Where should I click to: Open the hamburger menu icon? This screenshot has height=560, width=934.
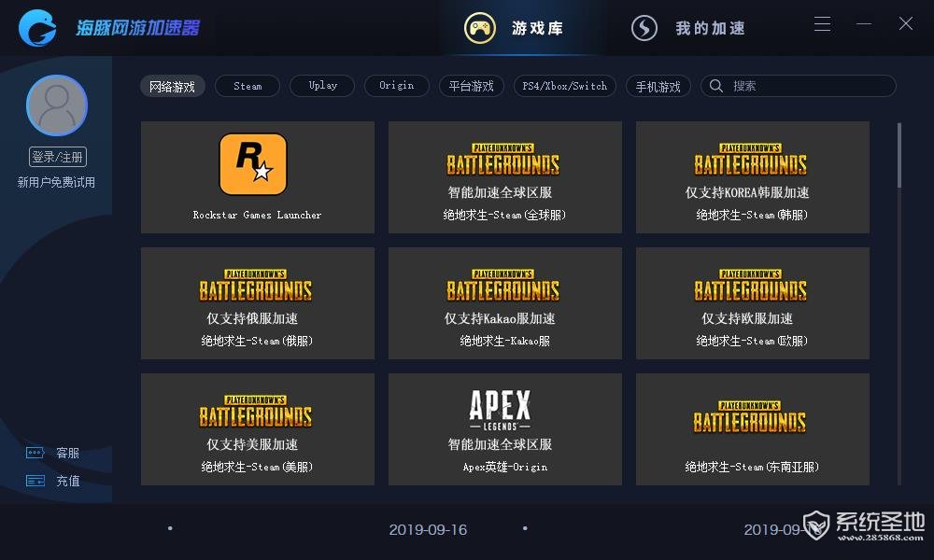[x=823, y=24]
